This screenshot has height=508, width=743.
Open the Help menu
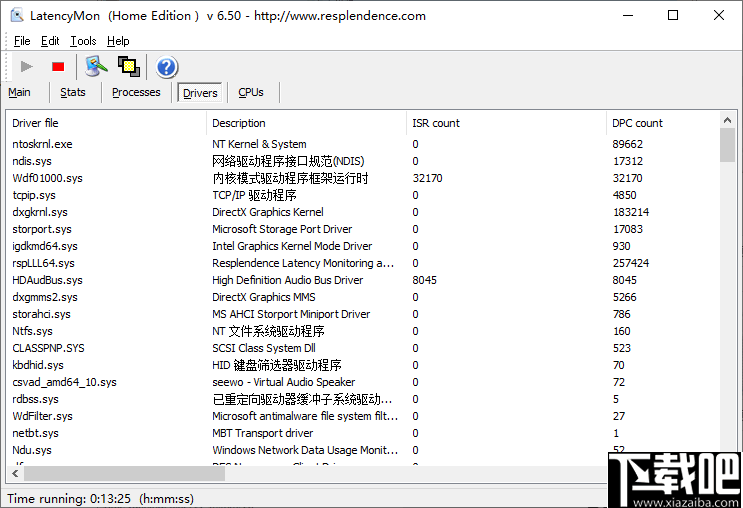[x=118, y=41]
